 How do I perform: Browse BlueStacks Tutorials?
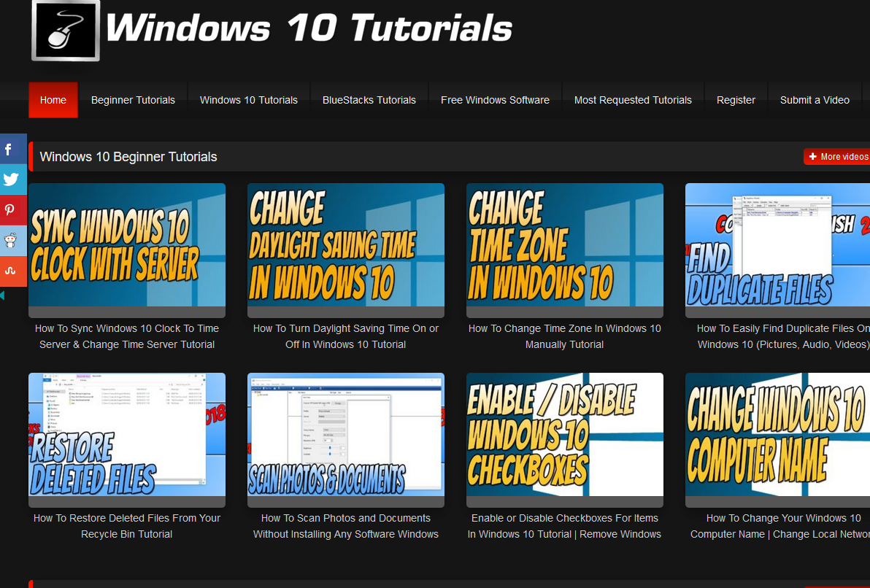point(369,100)
